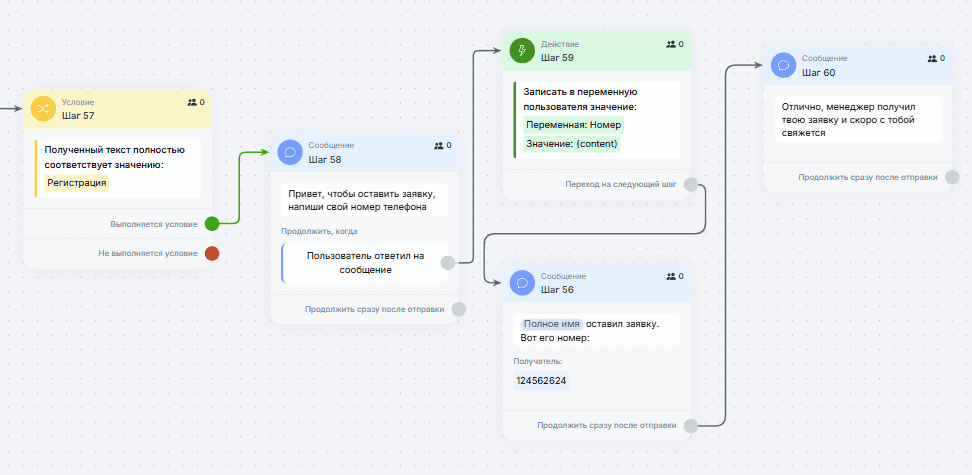972x475 pixels.
Task: Click the users counter icon on Шаг 60
Action: [932, 58]
